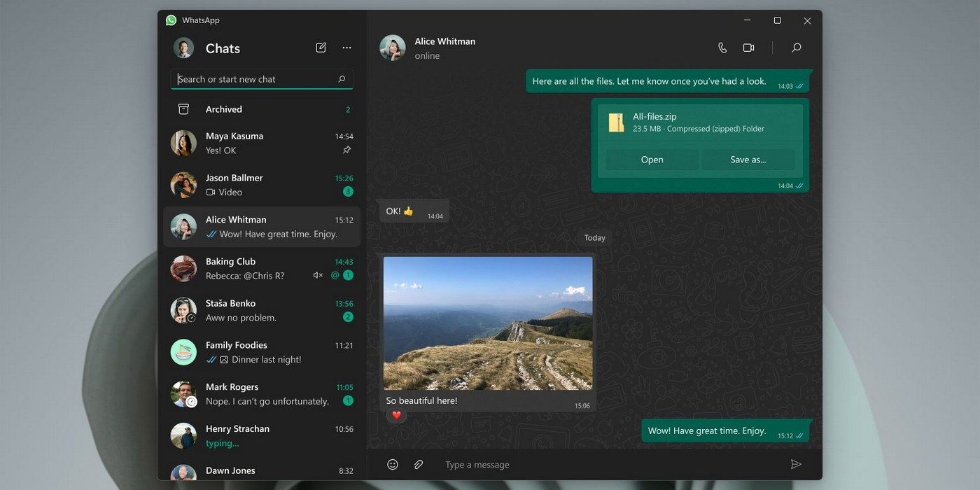Click the Archived box icon
The height and width of the screenshot is (490, 980).
click(183, 109)
